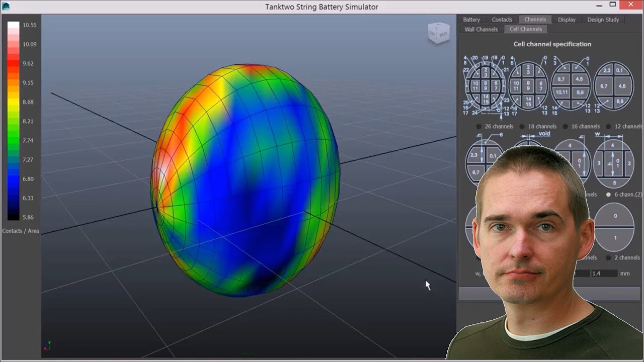Choose the 18 channels radio option
This screenshot has width=644, height=362.
522,126
